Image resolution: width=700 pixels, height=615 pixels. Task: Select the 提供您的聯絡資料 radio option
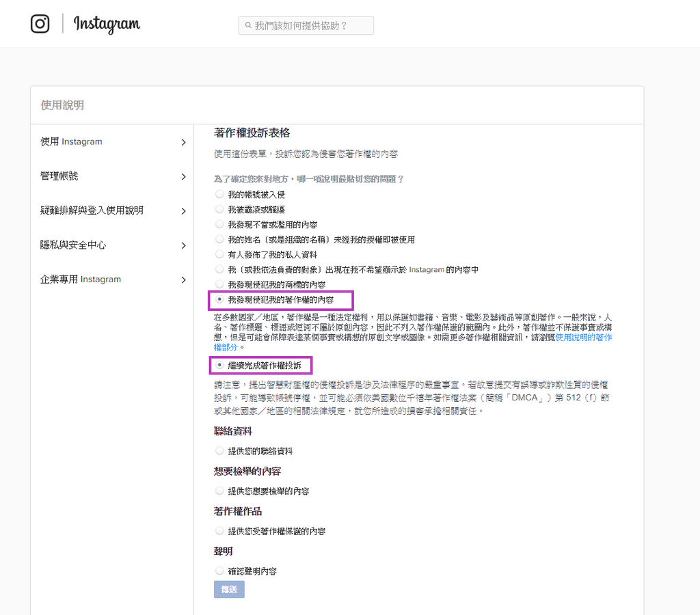tap(219, 451)
